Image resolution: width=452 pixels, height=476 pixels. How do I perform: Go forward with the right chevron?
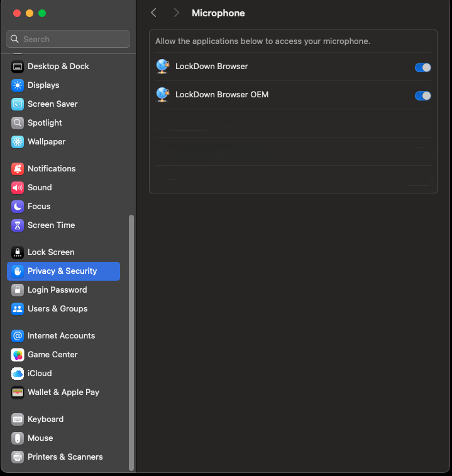click(x=176, y=13)
